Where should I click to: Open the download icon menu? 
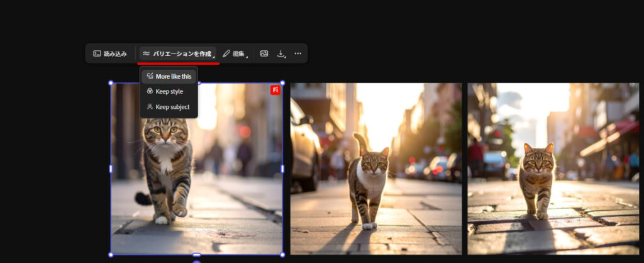[281, 53]
